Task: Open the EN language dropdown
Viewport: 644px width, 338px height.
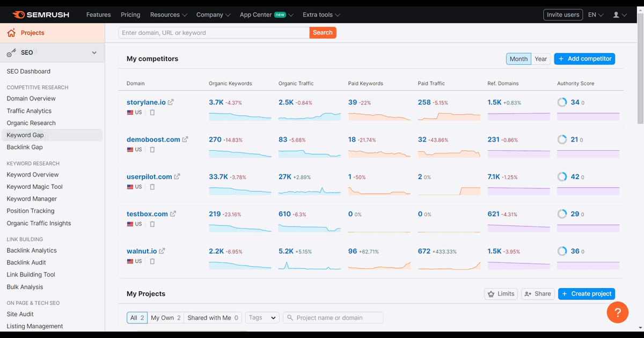Action: 596,15
